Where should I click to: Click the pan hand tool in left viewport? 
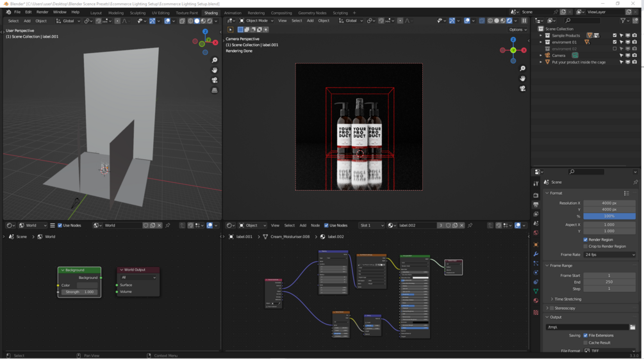(x=215, y=70)
